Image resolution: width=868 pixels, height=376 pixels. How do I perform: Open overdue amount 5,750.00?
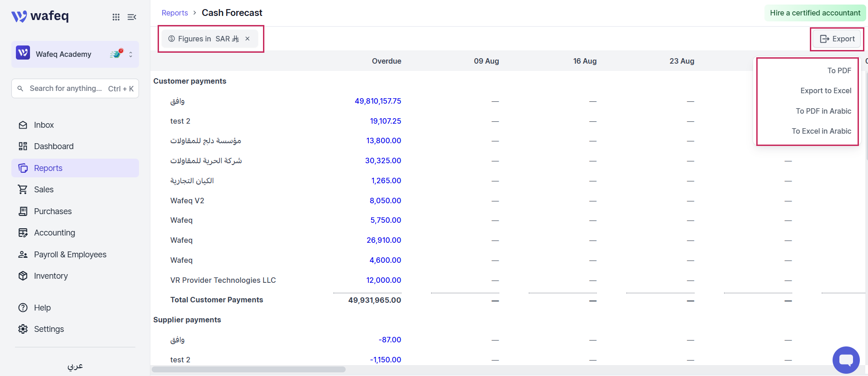tap(386, 220)
